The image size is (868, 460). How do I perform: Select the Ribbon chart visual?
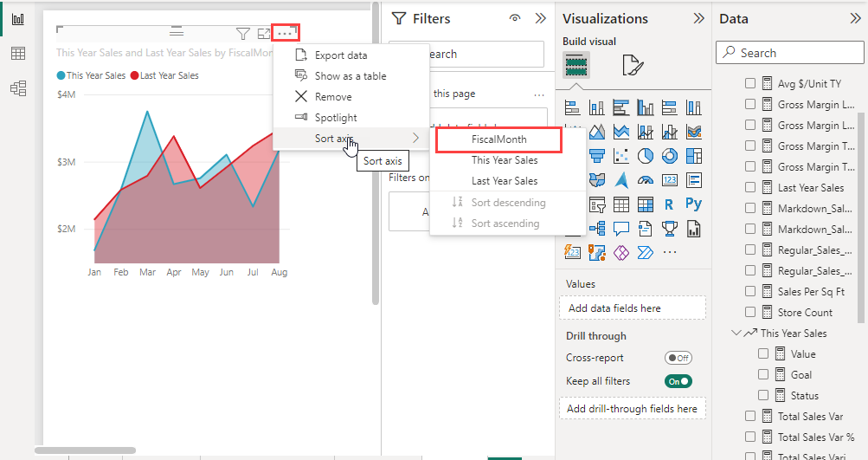tap(694, 132)
